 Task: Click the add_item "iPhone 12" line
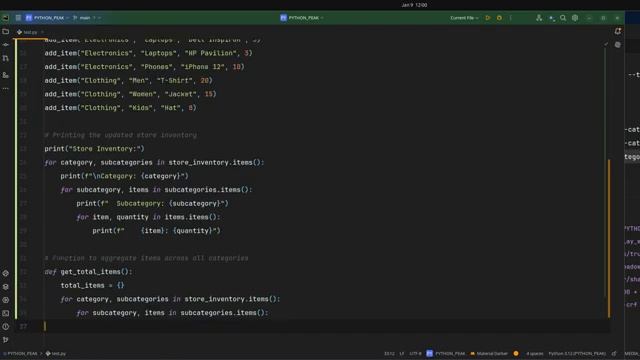144,67
